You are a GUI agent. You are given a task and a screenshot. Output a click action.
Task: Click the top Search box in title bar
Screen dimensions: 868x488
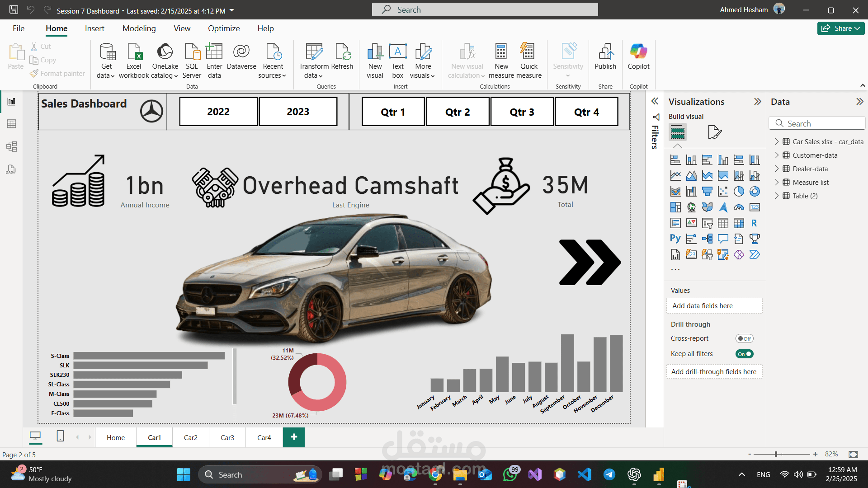point(485,9)
